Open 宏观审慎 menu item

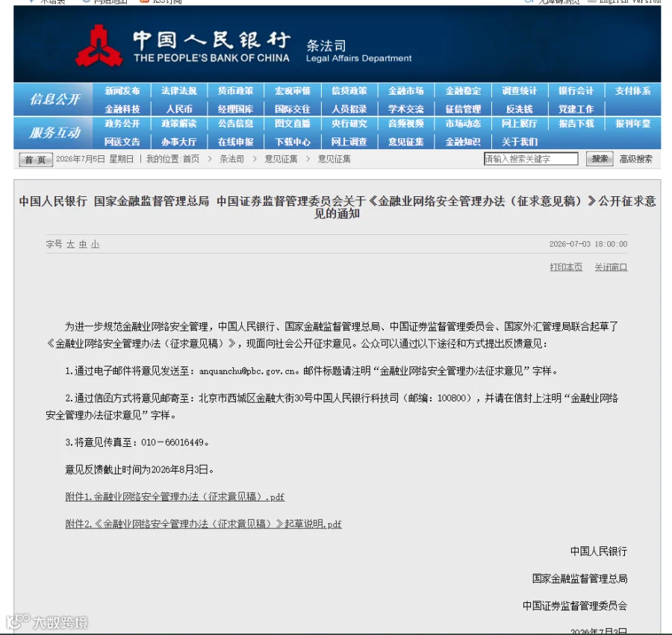coord(292,91)
